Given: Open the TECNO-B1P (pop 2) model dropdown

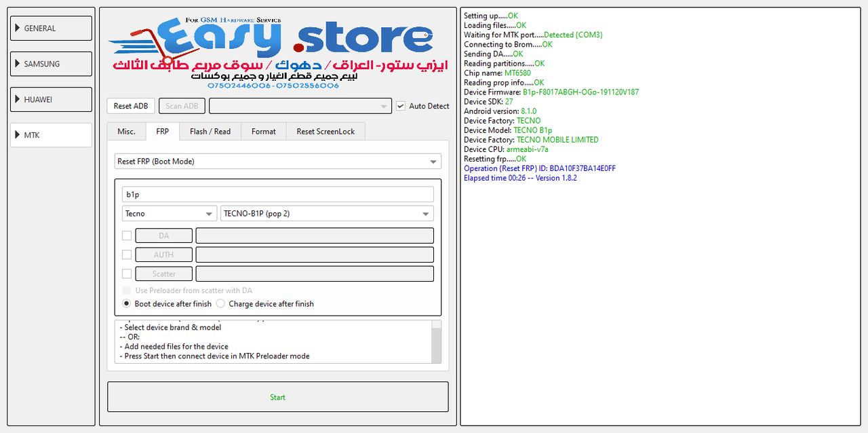Looking at the screenshot, I should [328, 213].
